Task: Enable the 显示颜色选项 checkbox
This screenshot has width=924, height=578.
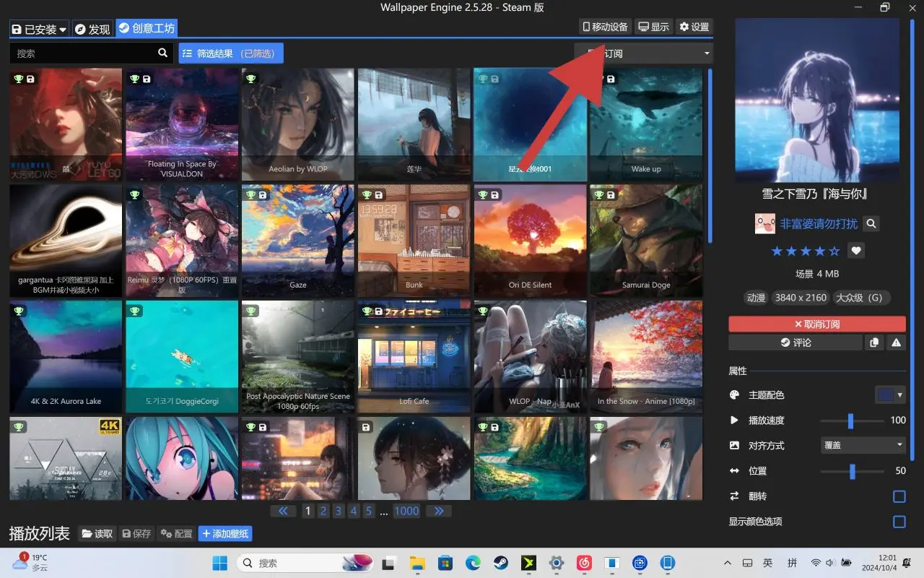Action: tap(899, 522)
